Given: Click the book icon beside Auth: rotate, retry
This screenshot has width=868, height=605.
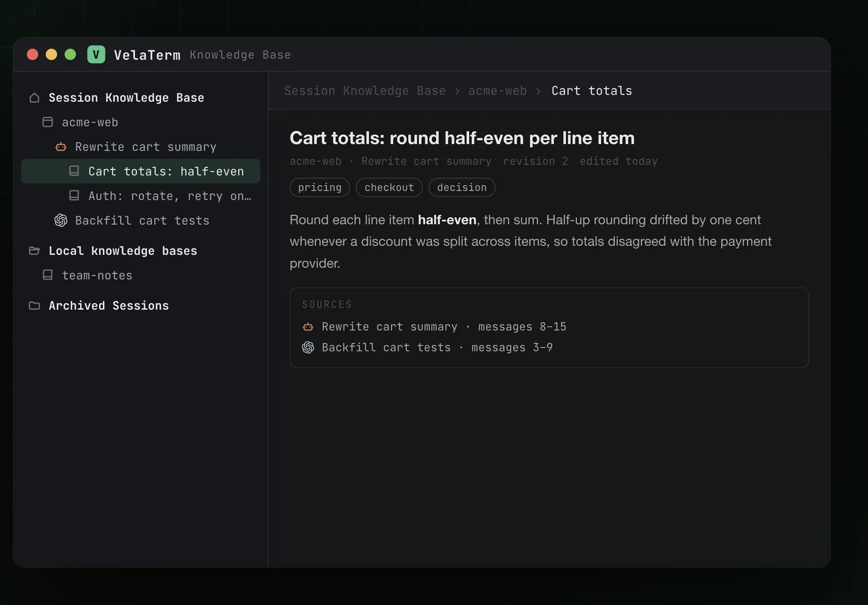Looking at the screenshot, I should tap(74, 196).
